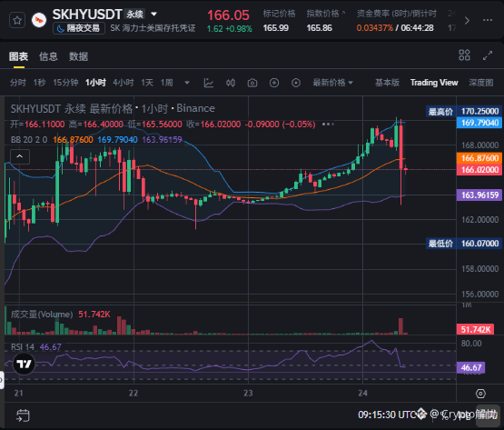This screenshot has width=504, height=430.
Task: Click the 09:15:30 UTC clock timezone
Action: [389, 415]
